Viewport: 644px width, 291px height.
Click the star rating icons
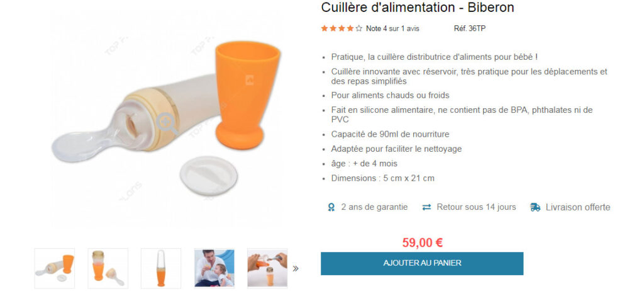pyautogui.click(x=341, y=28)
